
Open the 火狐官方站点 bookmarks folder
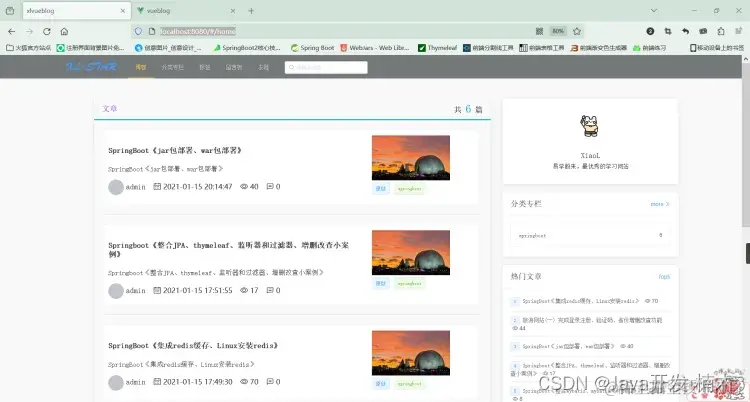click(29, 48)
